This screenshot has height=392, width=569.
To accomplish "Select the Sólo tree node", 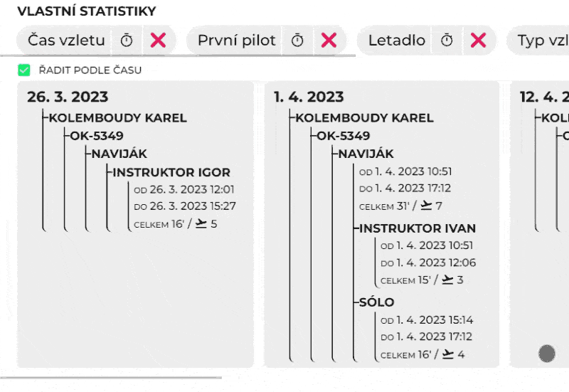I will click(x=377, y=302).
